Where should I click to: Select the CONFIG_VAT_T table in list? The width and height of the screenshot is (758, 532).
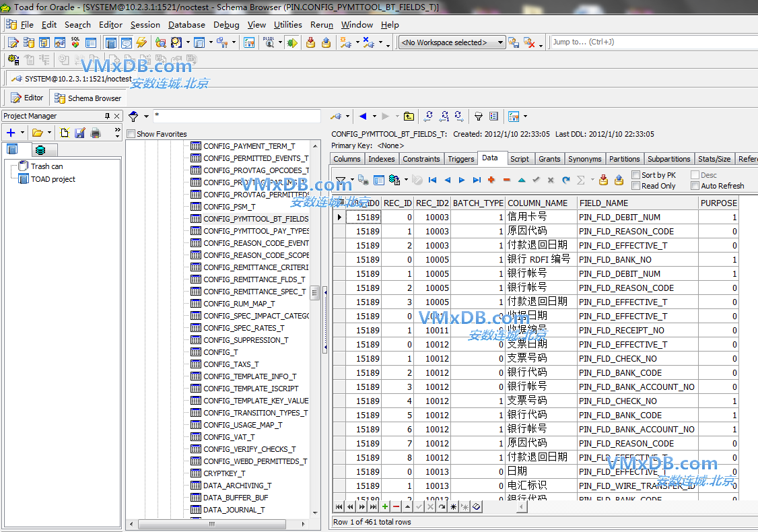pos(229,437)
